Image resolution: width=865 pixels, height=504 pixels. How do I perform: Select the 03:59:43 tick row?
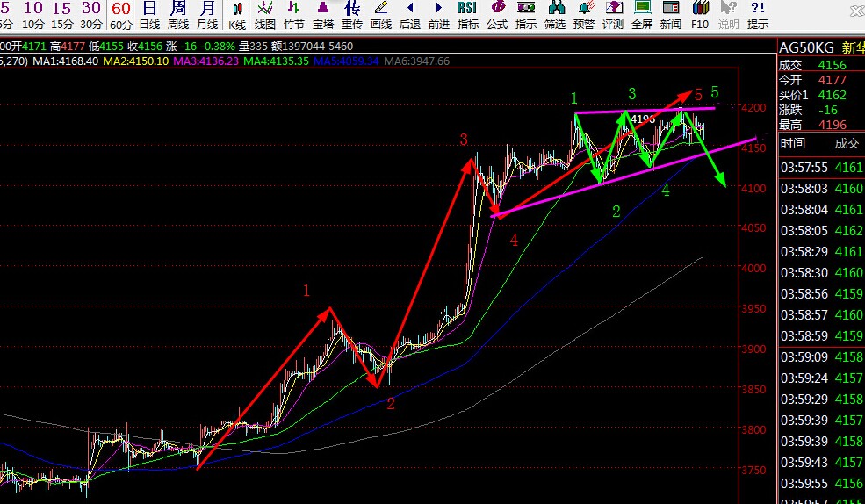[821, 462]
